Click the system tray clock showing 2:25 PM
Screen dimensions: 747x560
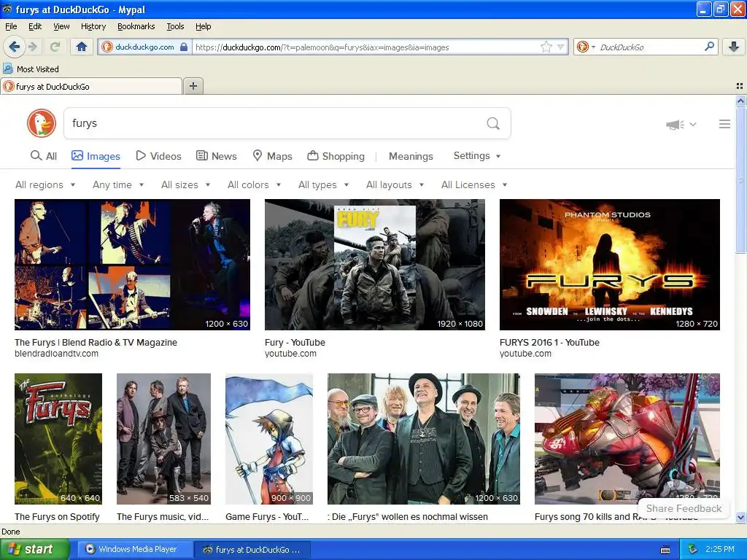point(720,549)
